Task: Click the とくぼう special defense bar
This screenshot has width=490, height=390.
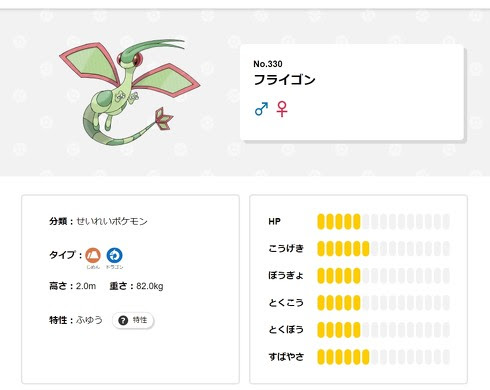Action: 383,330
